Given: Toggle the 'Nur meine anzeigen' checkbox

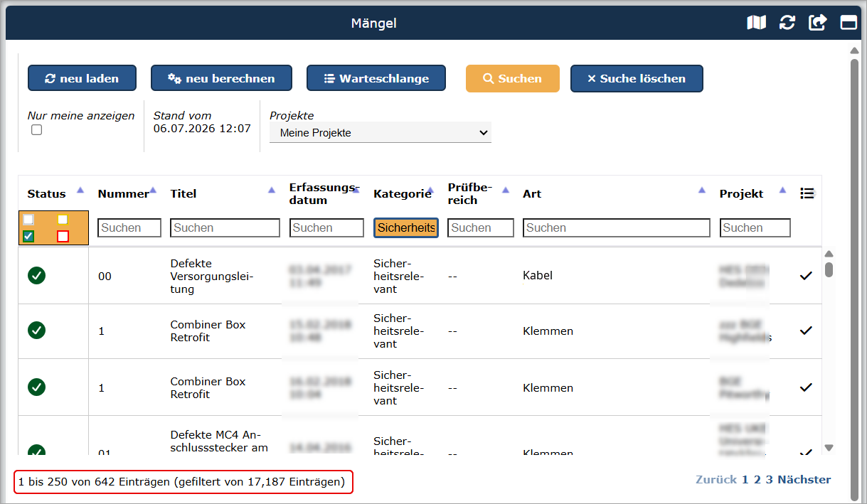Looking at the screenshot, I should pos(37,130).
